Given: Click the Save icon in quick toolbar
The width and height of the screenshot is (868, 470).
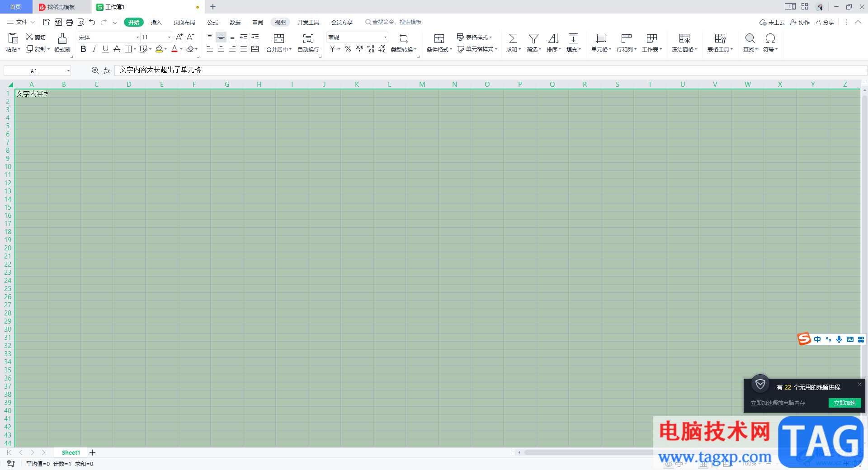Looking at the screenshot, I should click(47, 22).
